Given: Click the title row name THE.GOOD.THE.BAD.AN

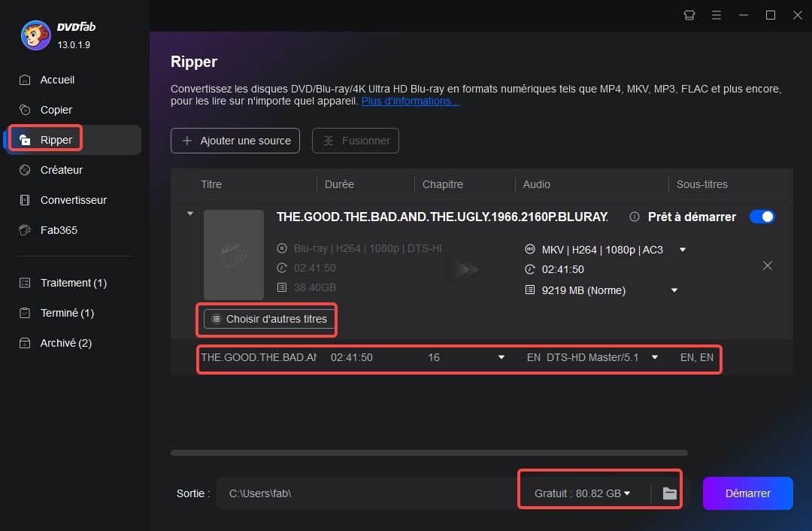Looking at the screenshot, I should [259, 357].
